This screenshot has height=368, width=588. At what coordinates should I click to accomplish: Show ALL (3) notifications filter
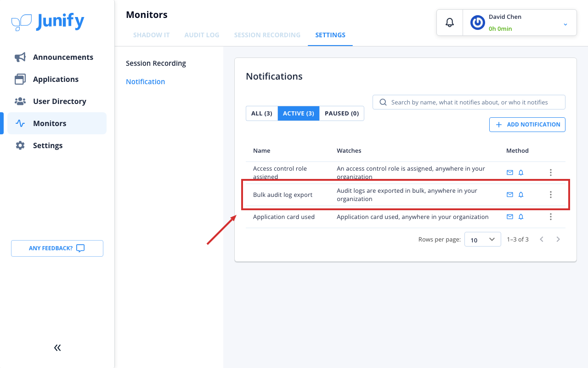(x=262, y=113)
